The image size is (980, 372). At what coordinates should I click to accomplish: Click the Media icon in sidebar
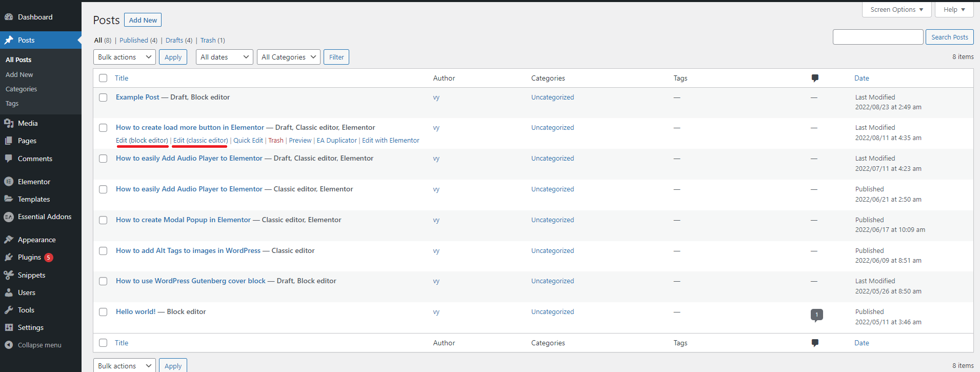click(9, 123)
